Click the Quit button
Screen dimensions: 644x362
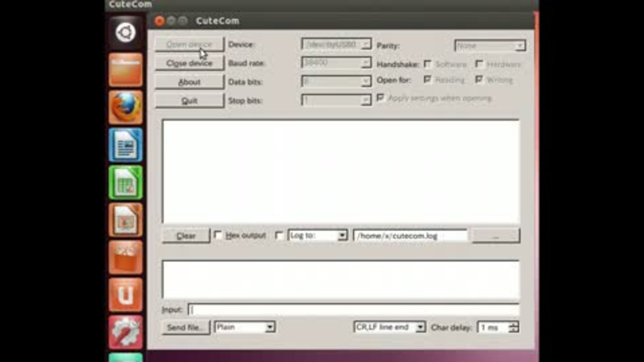[189, 101]
